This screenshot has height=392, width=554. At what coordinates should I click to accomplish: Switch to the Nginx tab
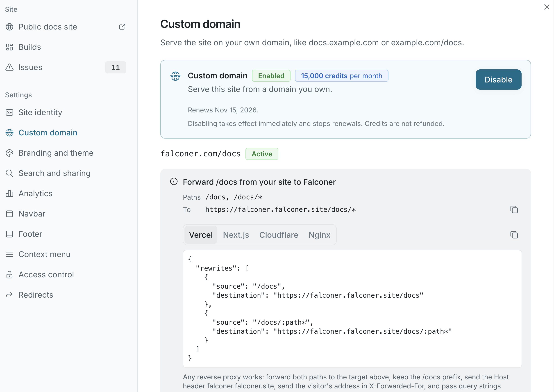pyautogui.click(x=319, y=235)
